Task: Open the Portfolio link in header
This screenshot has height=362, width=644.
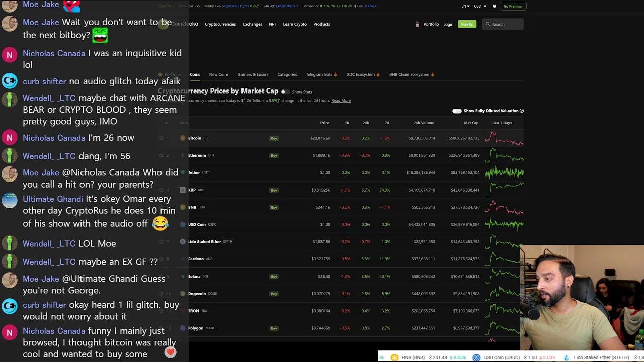Action: tap(431, 24)
